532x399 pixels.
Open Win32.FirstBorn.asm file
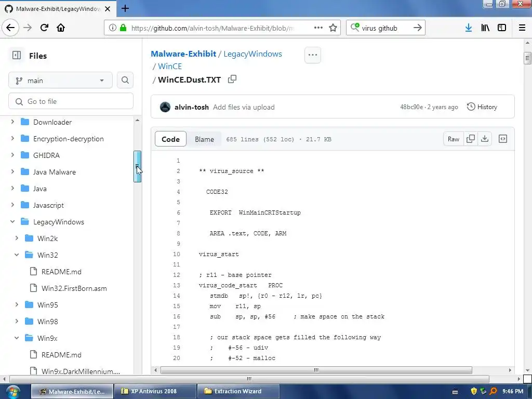pos(74,288)
